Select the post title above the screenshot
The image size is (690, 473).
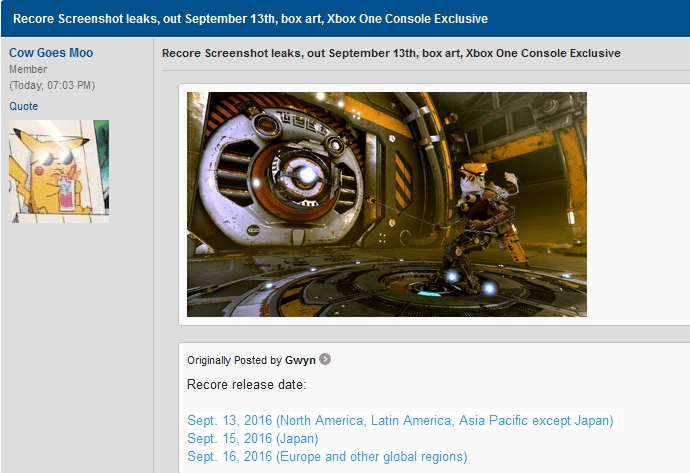click(x=391, y=53)
